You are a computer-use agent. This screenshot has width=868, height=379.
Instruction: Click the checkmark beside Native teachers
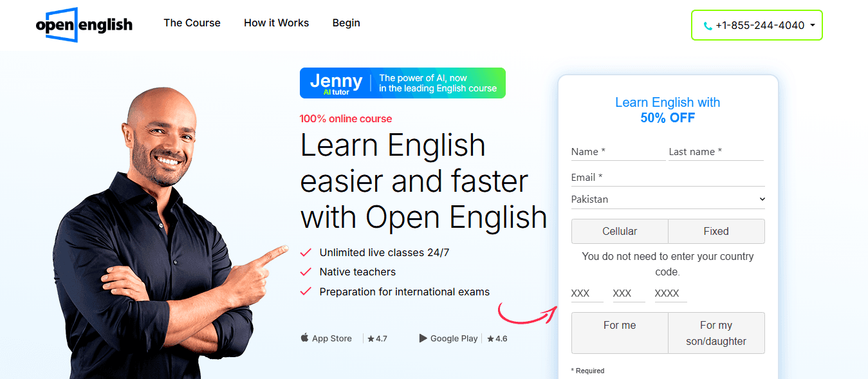(x=306, y=272)
